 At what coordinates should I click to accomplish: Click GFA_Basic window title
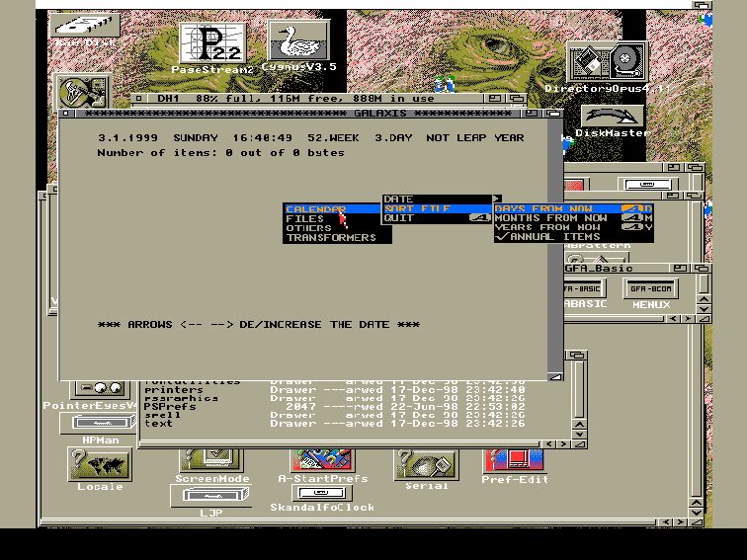tap(599, 268)
